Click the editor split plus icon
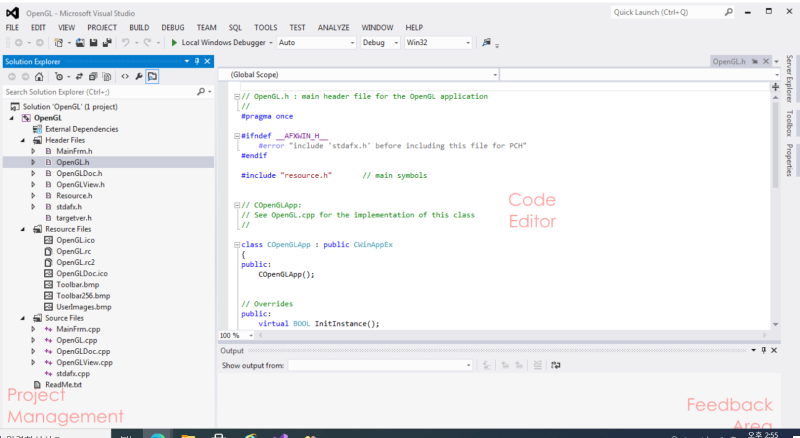The width and height of the screenshot is (800, 438). pos(776,87)
